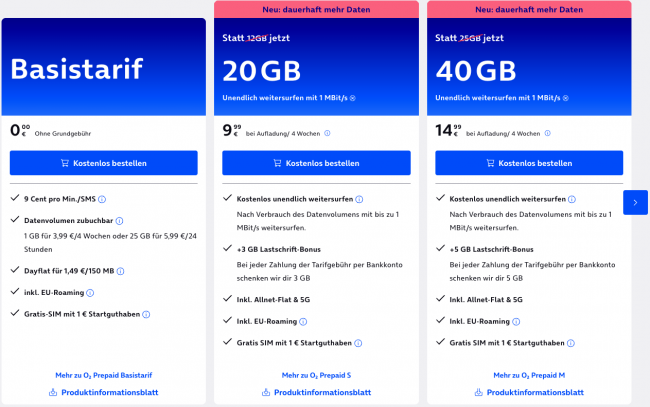Viewport: 650px width, 407px height.
Task: Open info icon for Datenvolumen zubuchbar
Action: pyautogui.click(x=120, y=220)
